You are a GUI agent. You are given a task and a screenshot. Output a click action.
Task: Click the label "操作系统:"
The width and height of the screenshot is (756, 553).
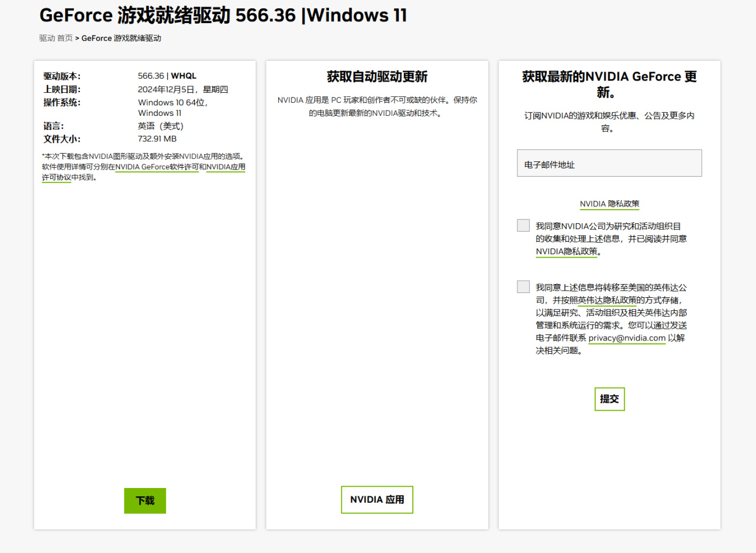[62, 102]
